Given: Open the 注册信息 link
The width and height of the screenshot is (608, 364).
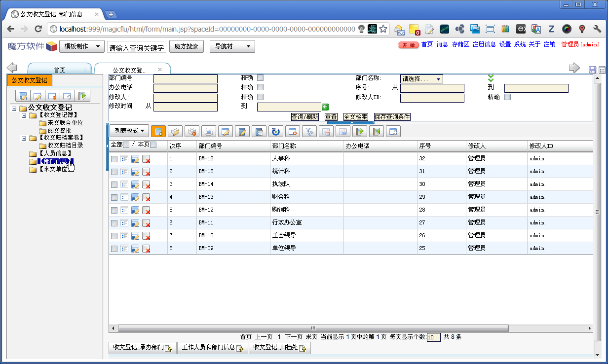Looking at the screenshot, I should (x=484, y=44).
